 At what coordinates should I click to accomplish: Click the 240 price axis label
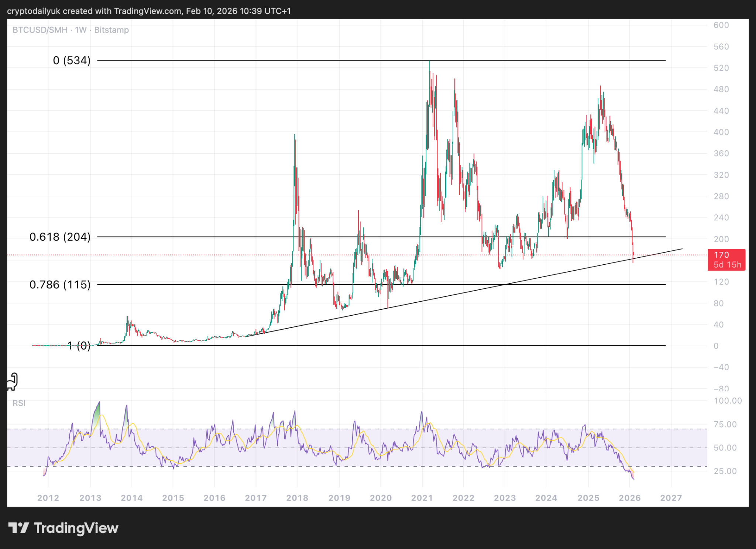[x=721, y=218]
